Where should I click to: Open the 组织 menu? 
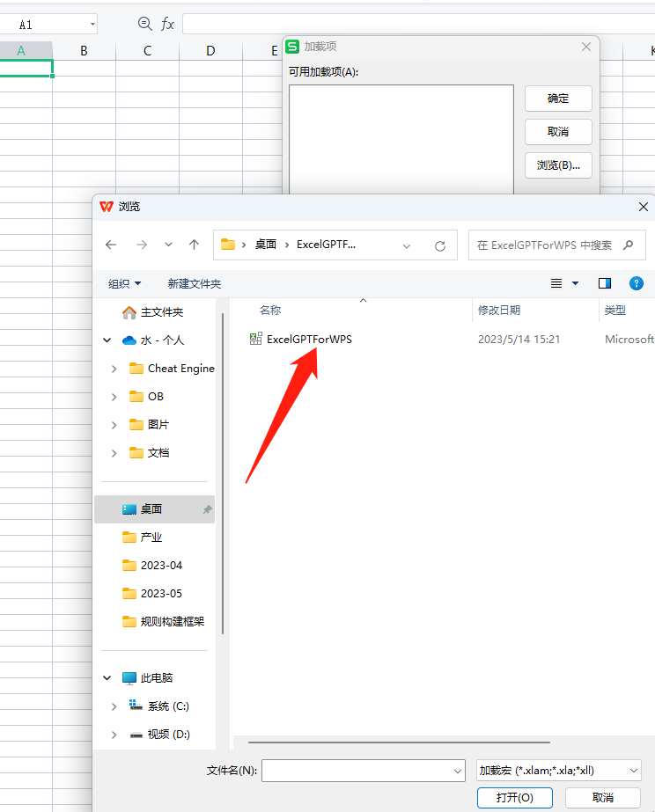[124, 283]
